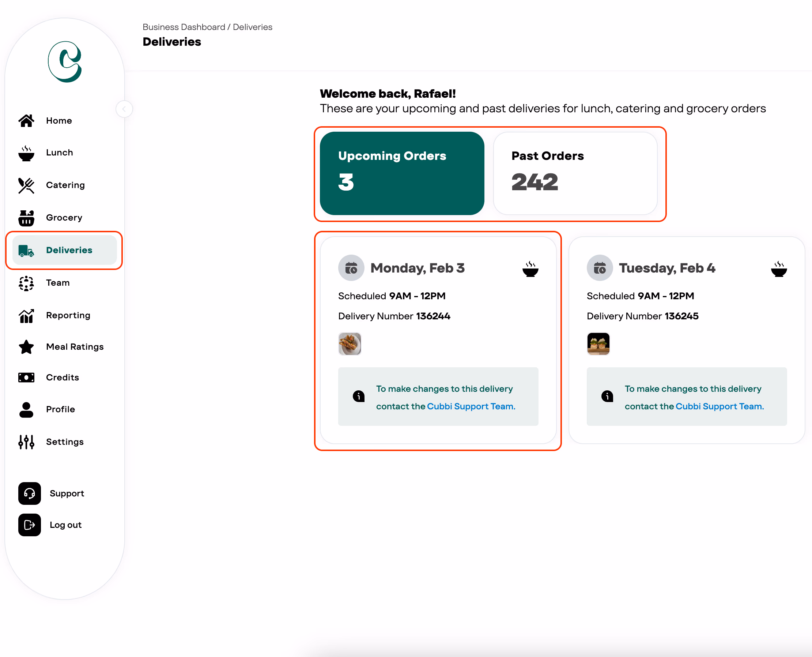
Task: Open the Credits menu item
Action: coord(63,378)
